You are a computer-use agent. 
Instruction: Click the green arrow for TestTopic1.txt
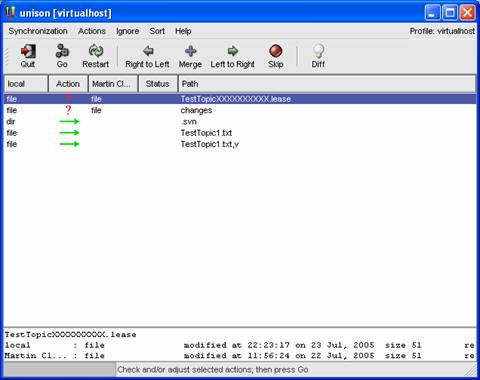[69, 133]
